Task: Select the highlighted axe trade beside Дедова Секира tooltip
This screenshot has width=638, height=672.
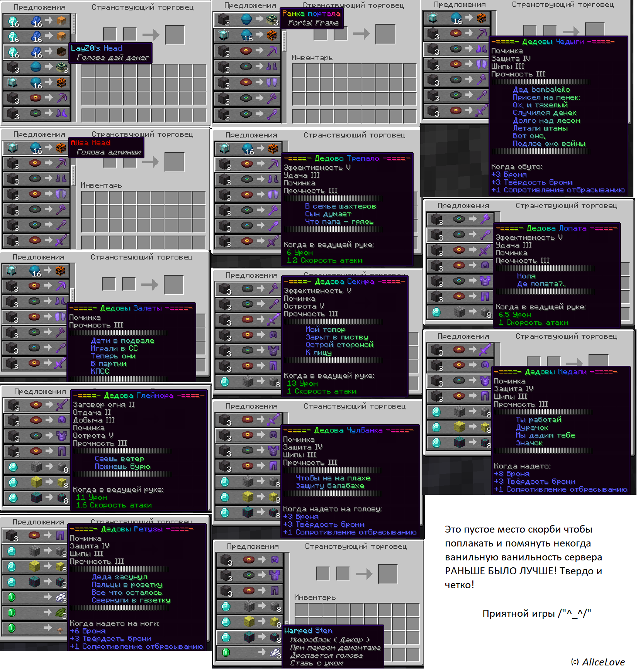Action: (248, 288)
